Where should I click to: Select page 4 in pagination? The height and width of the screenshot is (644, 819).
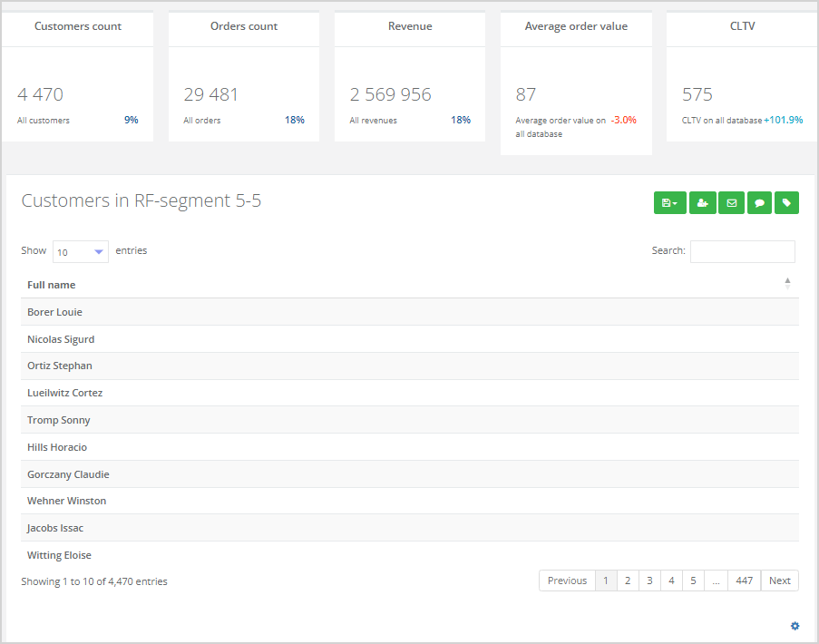(x=671, y=581)
